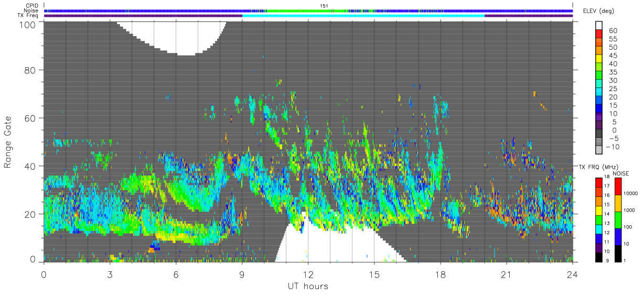Viewport: 644px width, 297px height.
Task: Click the UT hours tick label '3'
Action: point(110,274)
